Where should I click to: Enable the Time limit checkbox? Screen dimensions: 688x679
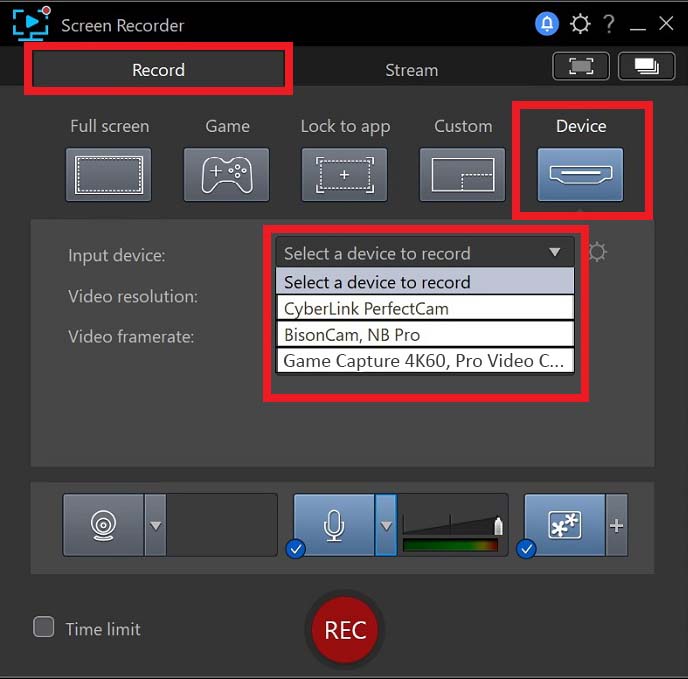(43, 627)
